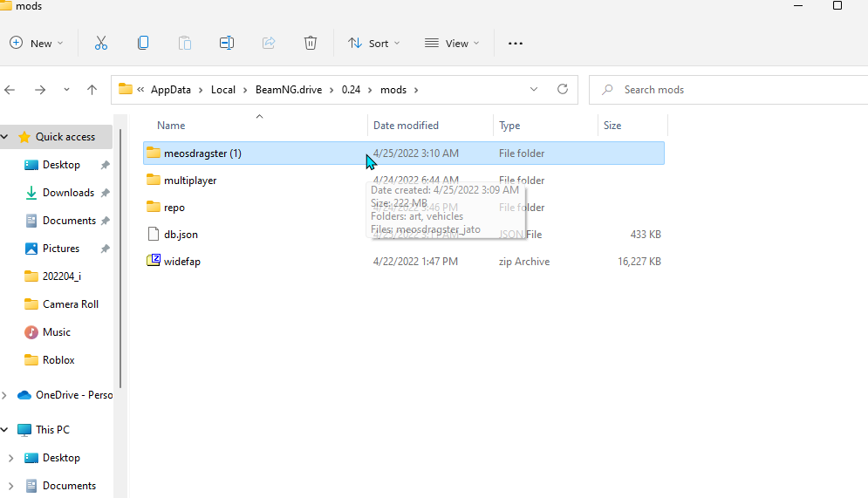Expand address bar history dropdown
Screen dimensions: 868x498
[534, 89]
